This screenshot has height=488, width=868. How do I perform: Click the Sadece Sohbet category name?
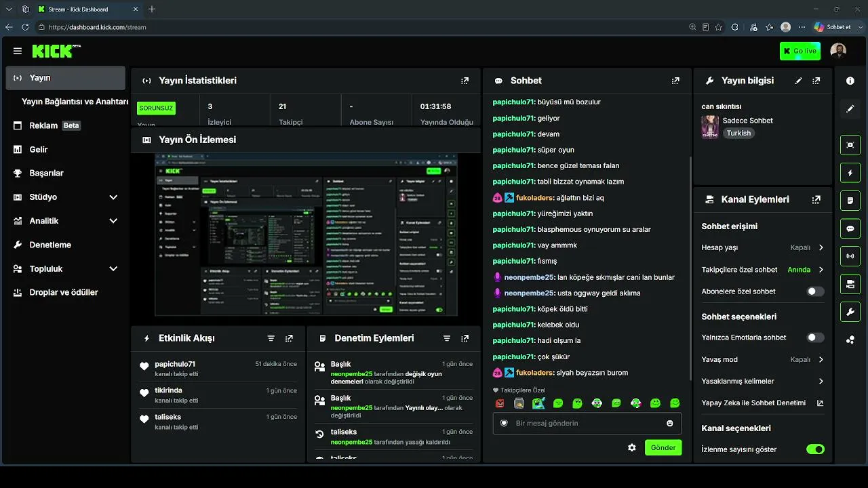pyautogui.click(x=747, y=121)
